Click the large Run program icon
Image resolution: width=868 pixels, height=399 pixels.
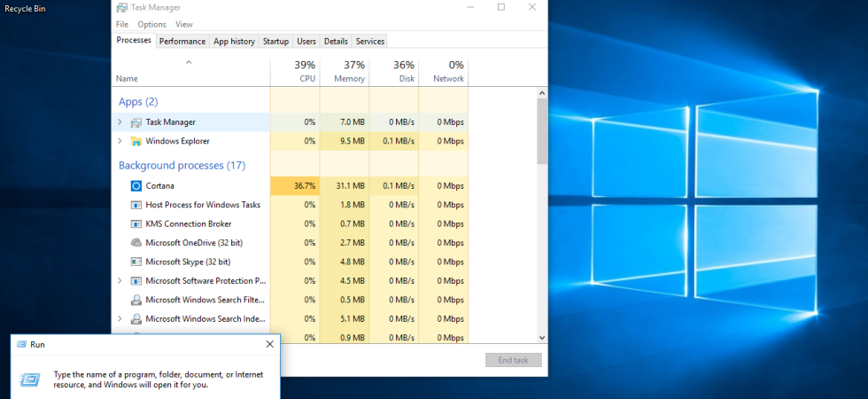pos(29,379)
